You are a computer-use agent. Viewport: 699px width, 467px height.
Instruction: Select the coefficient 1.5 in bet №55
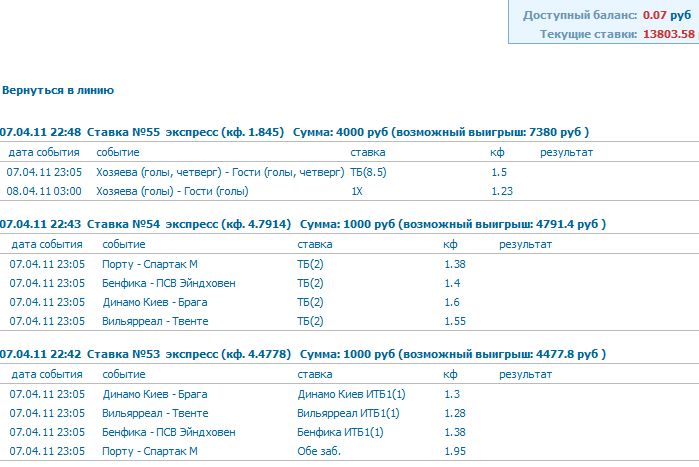click(499, 172)
